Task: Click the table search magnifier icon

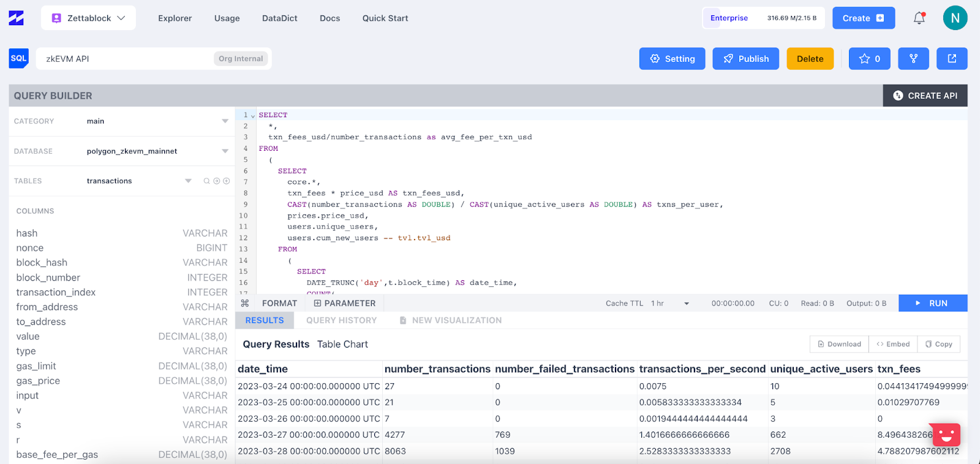Action: click(206, 181)
